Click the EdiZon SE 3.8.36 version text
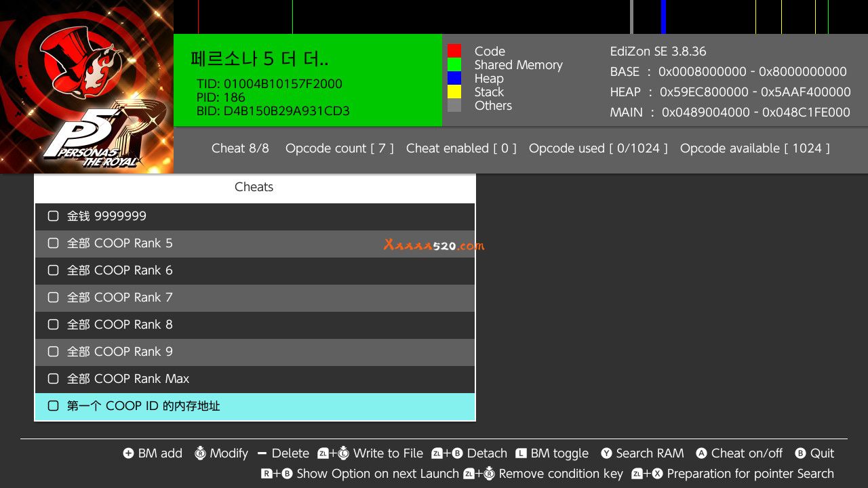The width and height of the screenshot is (868, 488). coord(658,52)
